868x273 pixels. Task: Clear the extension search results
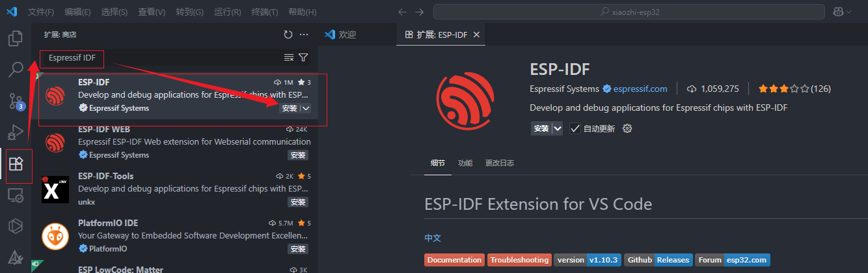click(x=289, y=57)
